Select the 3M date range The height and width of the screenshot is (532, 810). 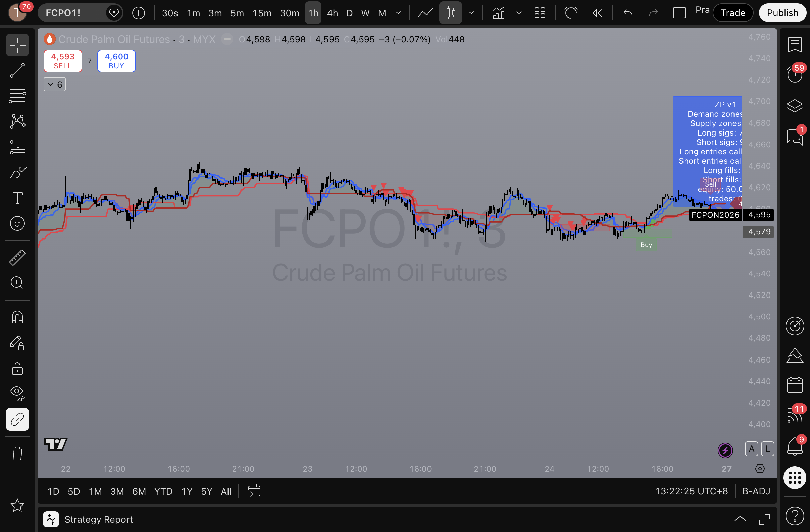117,491
